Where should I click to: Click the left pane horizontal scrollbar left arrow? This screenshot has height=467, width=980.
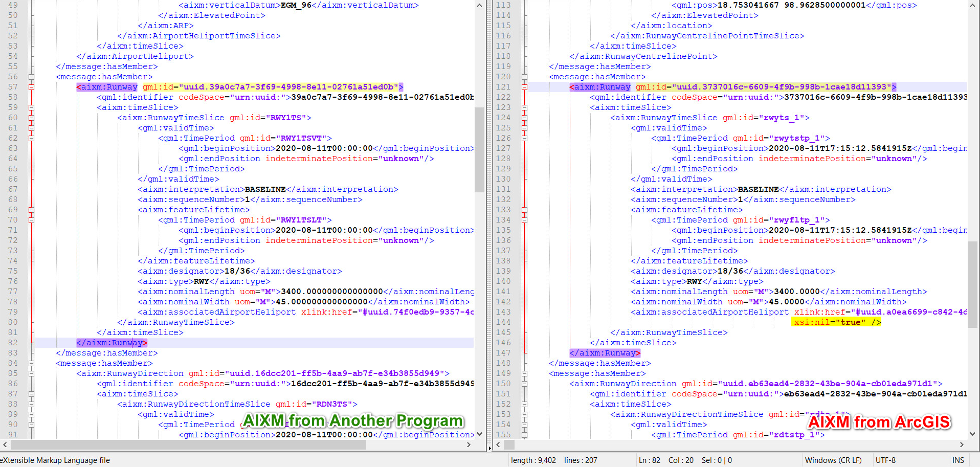5,444
